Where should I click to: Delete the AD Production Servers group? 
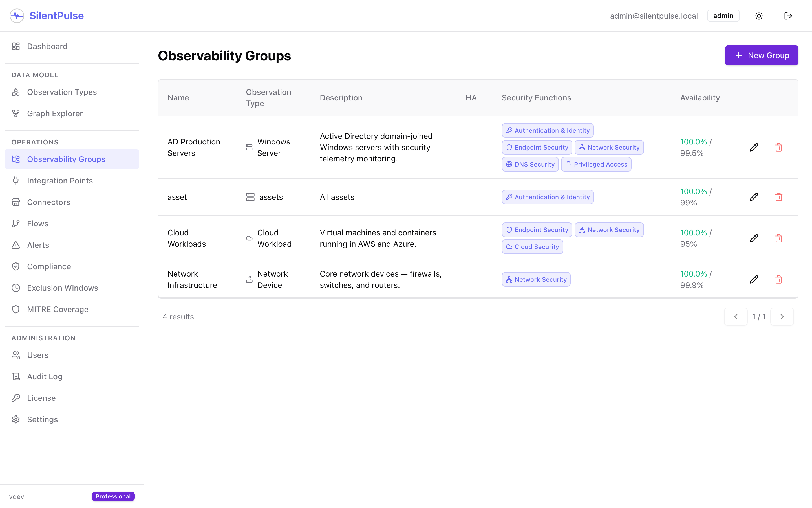779,147
